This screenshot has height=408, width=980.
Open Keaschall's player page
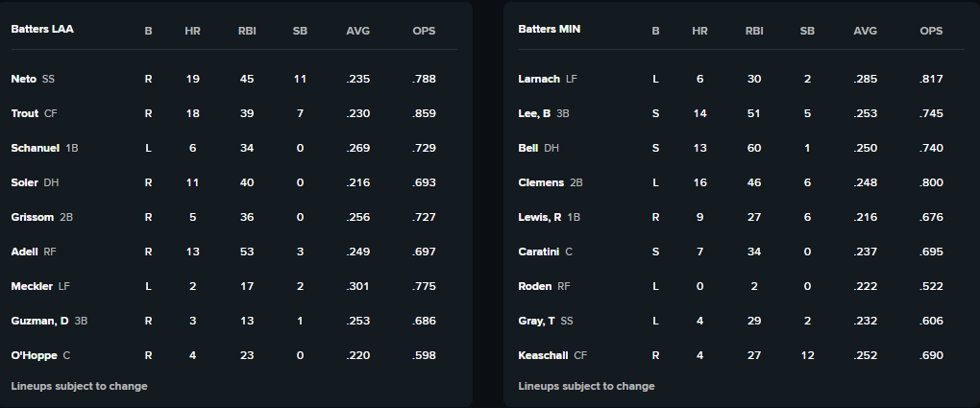pyautogui.click(x=543, y=355)
